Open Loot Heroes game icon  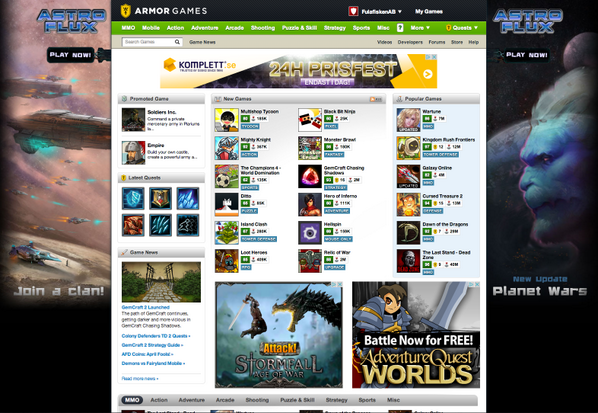tap(227, 261)
